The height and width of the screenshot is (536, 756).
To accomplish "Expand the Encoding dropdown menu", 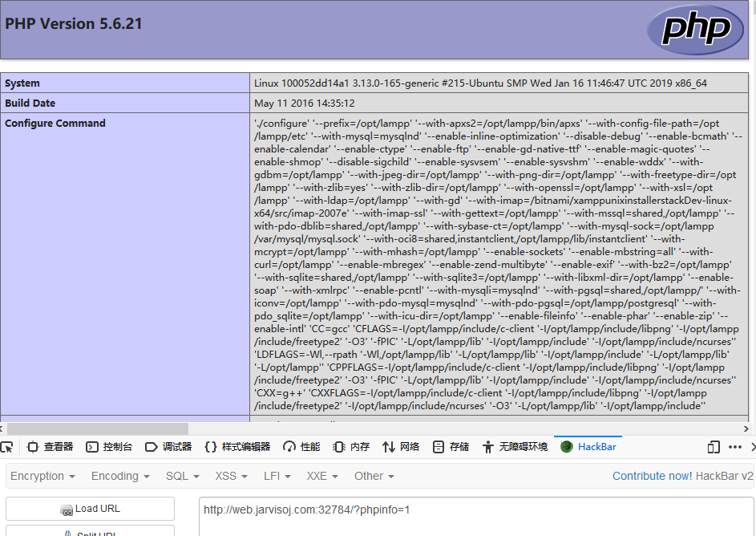I will point(120,476).
